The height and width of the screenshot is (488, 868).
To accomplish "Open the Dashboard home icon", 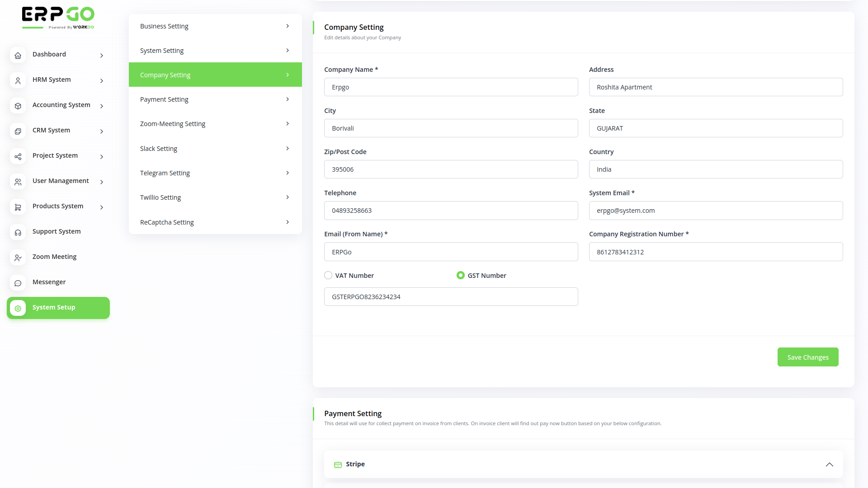I will (18, 55).
